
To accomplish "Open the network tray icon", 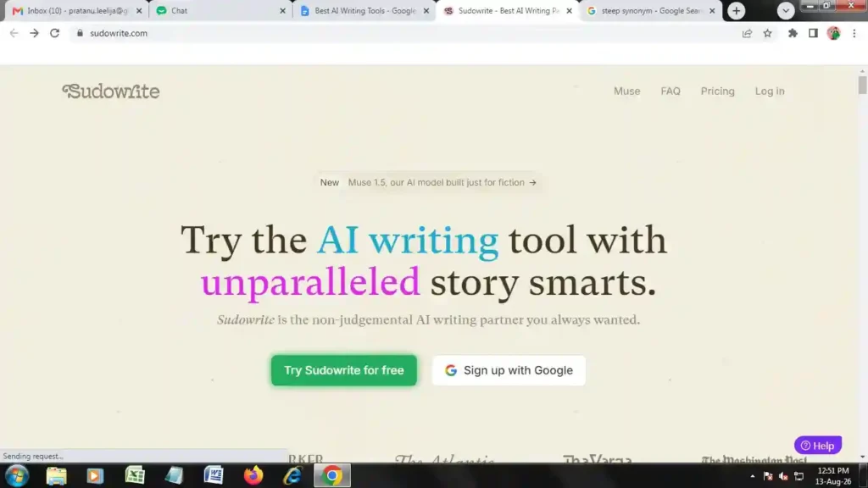I will tap(798, 476).
